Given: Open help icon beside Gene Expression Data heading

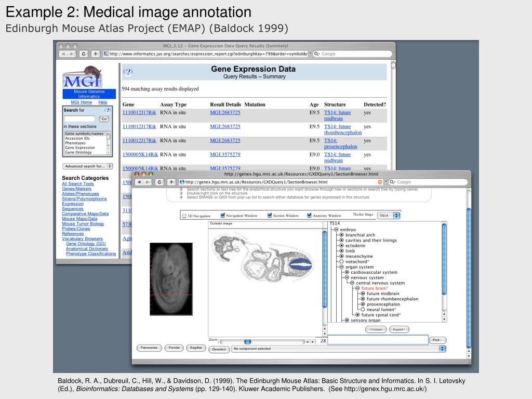Looking at the screenshot, I should click(128, 72).
